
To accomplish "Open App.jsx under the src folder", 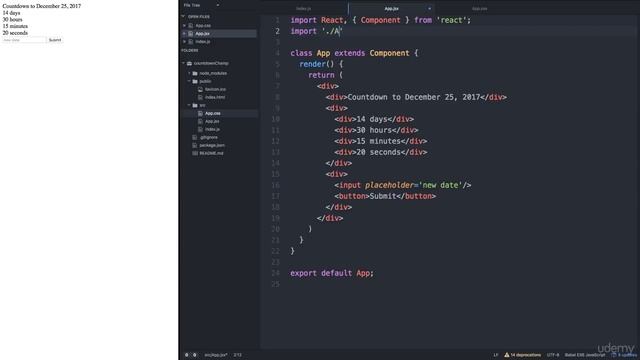I will point(212,121).
